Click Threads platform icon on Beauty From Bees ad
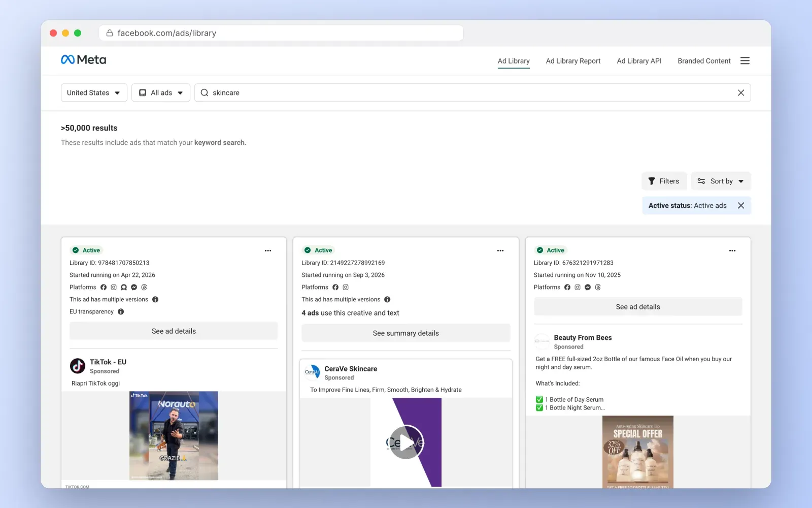The image size is (812, 508). pyautogui.click(x=598, y=288)
